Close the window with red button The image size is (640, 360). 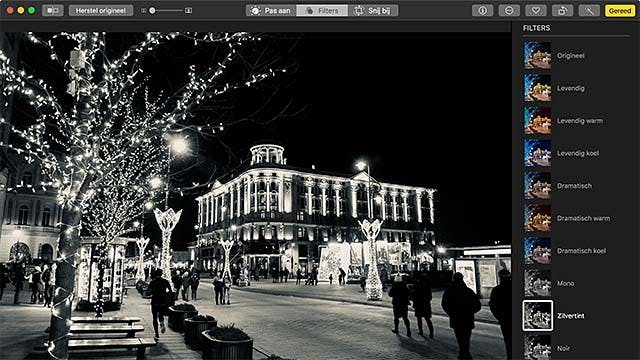tap(10, 11)
